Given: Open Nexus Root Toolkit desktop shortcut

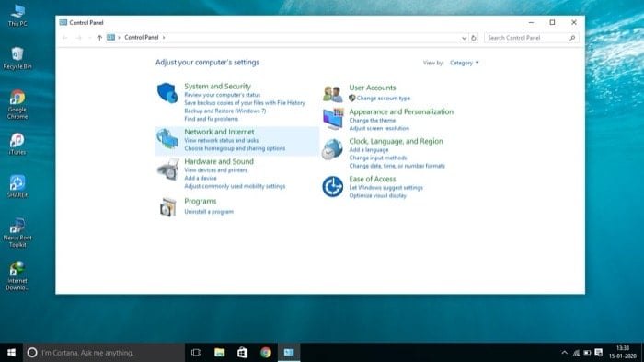Looking at the screenshot, I should 17,233.
